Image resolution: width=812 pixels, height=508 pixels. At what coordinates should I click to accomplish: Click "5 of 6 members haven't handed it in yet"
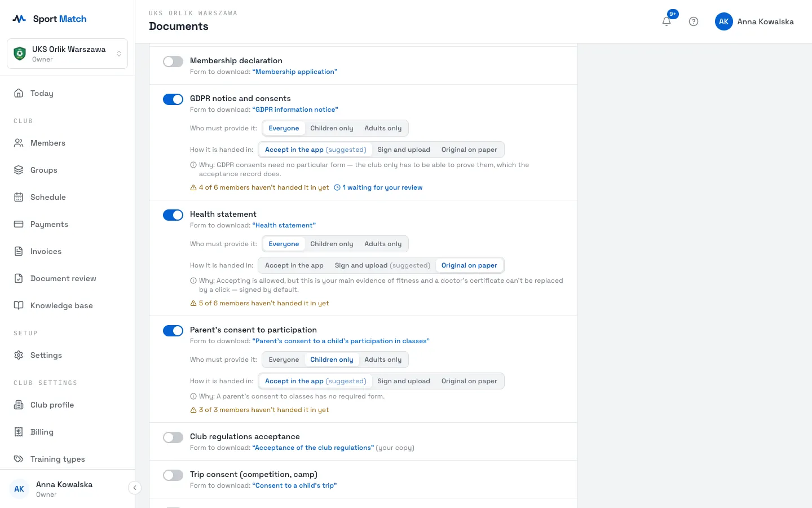259,303
